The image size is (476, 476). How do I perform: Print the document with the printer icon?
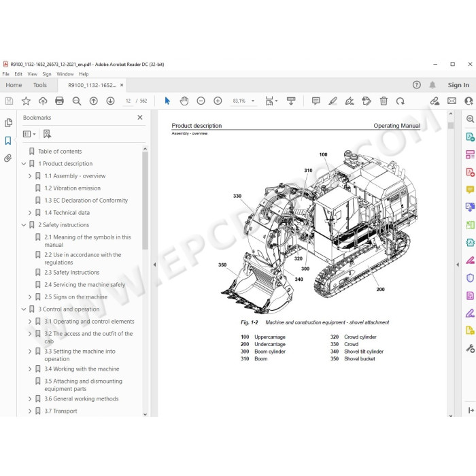[x=60, y=101]
